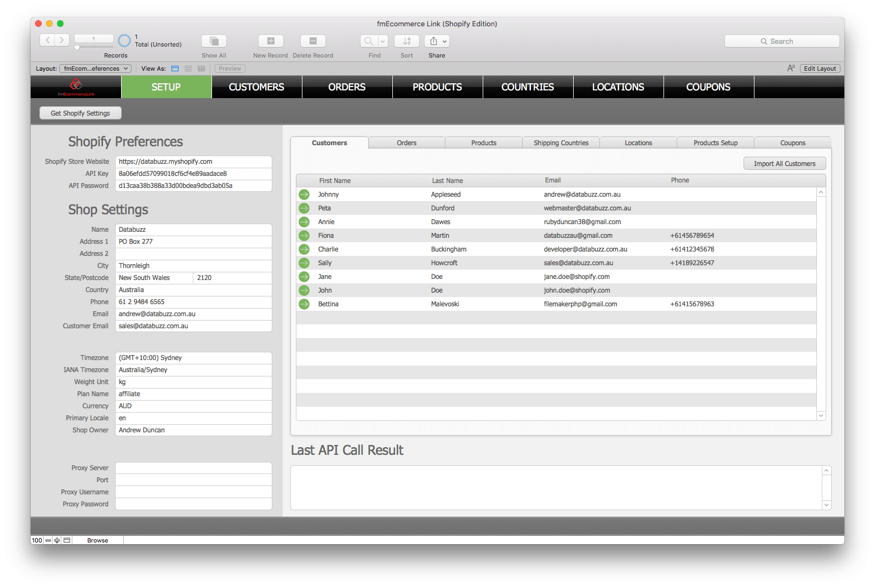Select the SETUP navigation section
This screenshot has height=588, width=875.
tap(166, 87)
